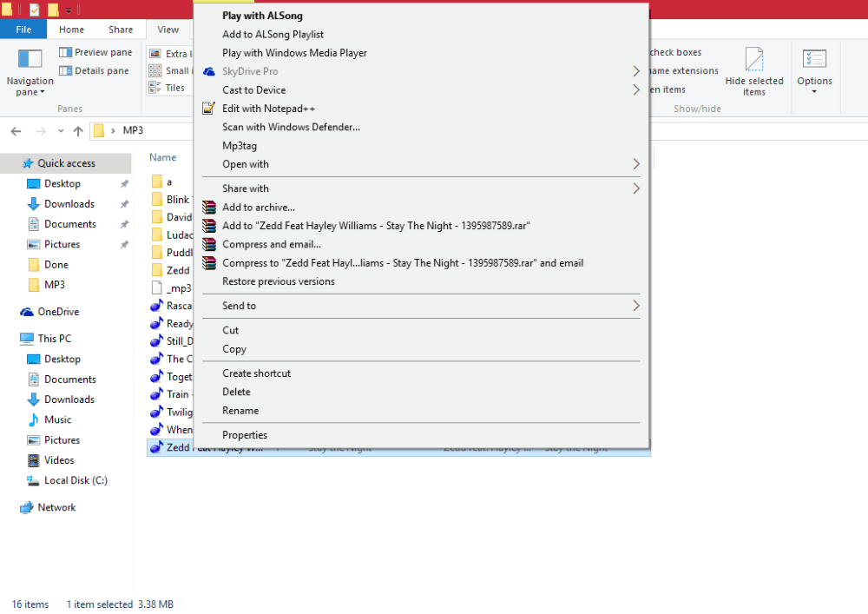Click the Preview pane icon

point(65,52)
